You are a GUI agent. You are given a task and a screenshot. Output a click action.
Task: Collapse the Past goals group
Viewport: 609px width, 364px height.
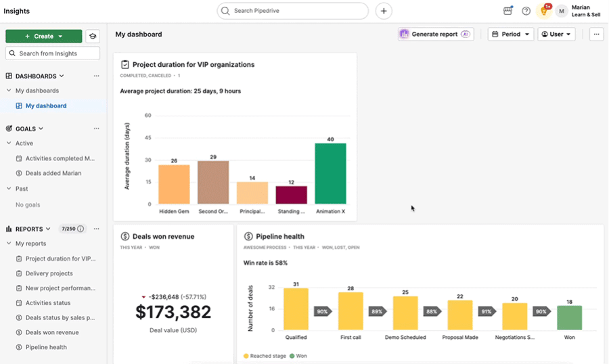pyautogui.click(x=9, y=188)
